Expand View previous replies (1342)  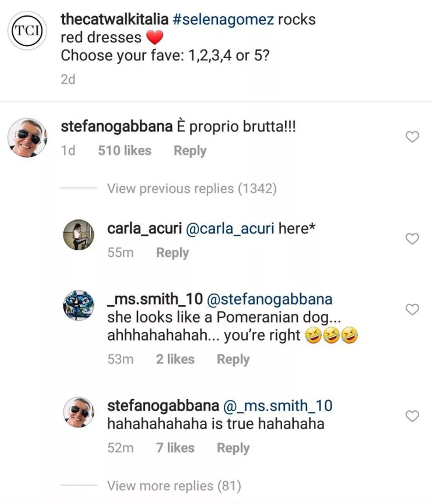[192, 188]
